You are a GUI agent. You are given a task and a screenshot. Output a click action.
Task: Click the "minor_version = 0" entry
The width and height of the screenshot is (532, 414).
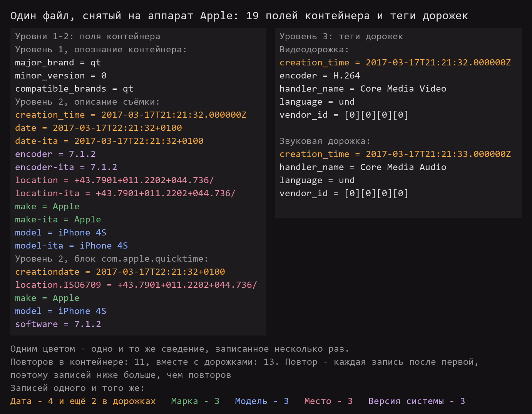(60, 76)
